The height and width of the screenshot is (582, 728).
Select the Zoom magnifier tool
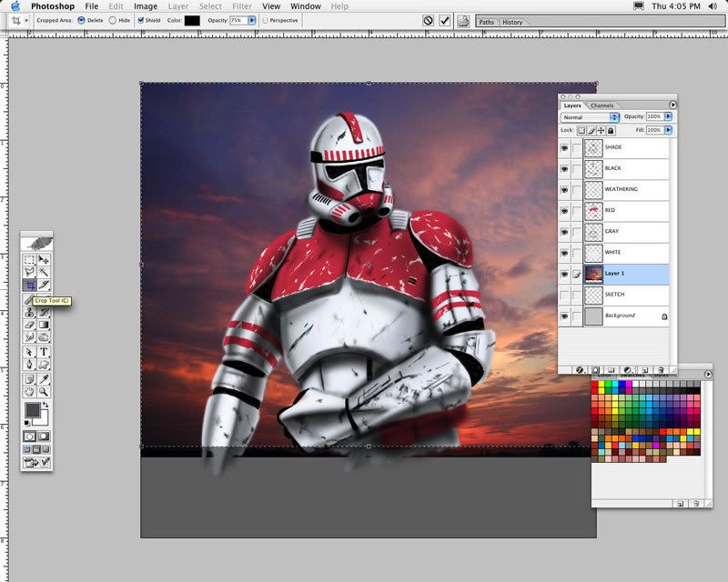pyautogui.click(x=44, y=392)
